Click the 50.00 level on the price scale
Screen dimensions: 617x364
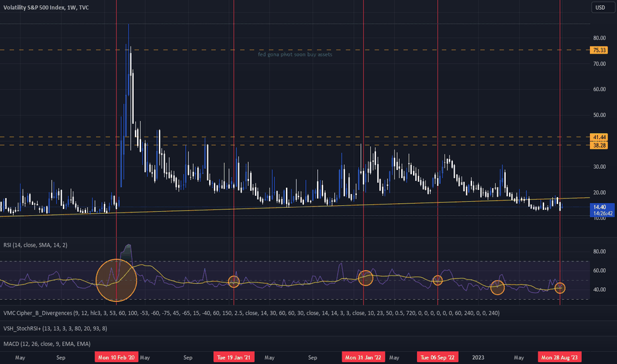point(599,115)
